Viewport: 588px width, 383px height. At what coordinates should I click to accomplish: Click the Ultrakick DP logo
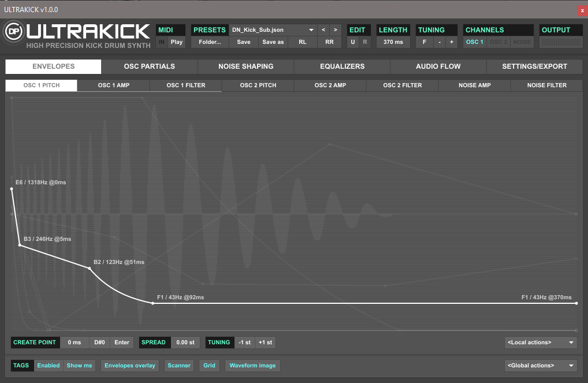pos(13,33)
